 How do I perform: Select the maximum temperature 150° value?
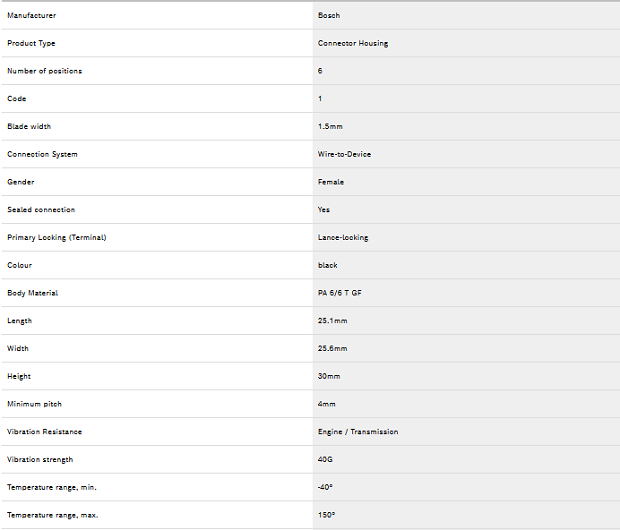pos(327,515)
